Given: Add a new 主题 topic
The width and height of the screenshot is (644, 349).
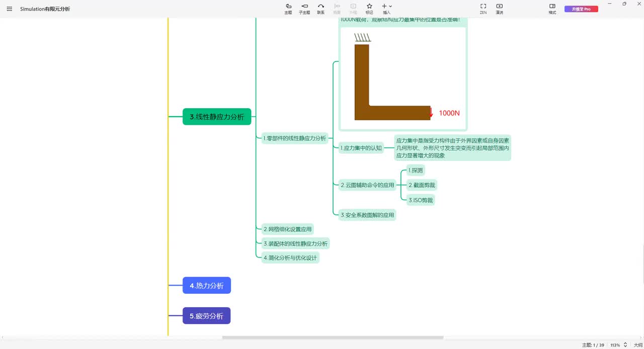Looking at the screenshot, I should pyautogui.click(x=288, y=9).
